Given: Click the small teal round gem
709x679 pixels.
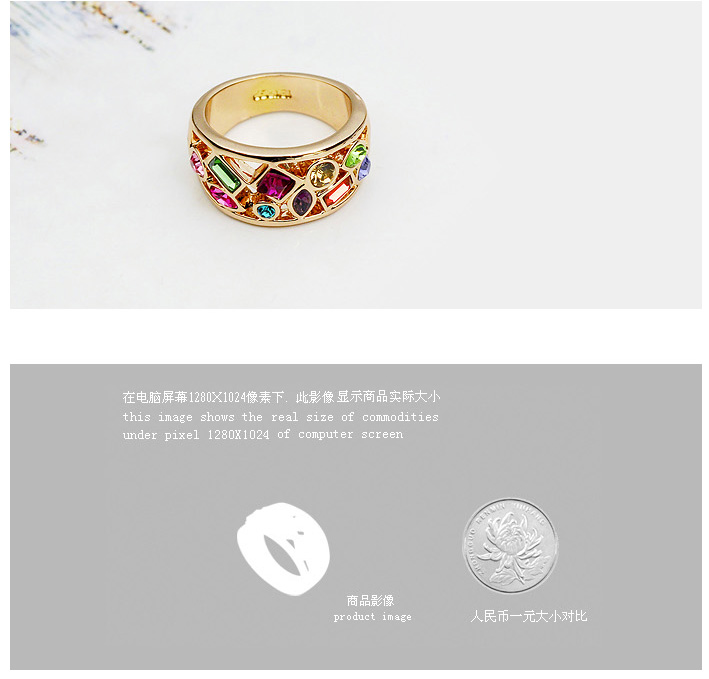Looking at the screenshot, I should click(265, 211).
